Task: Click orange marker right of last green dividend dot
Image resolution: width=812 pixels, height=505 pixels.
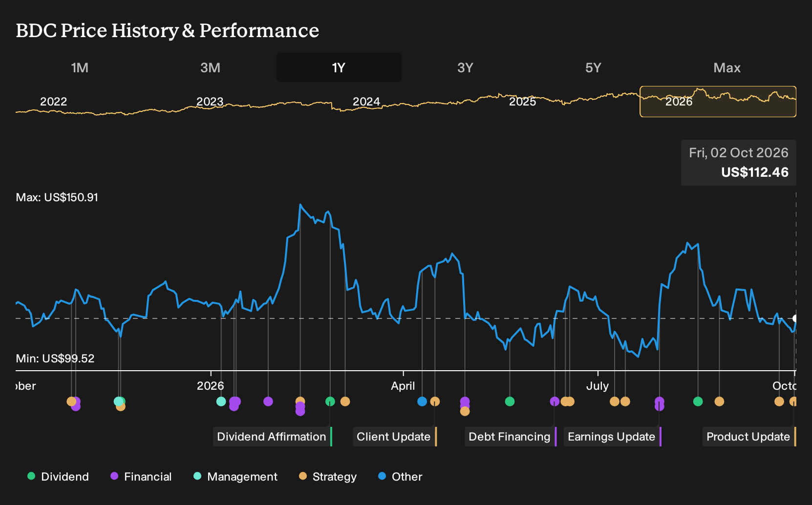Action: 719,401
